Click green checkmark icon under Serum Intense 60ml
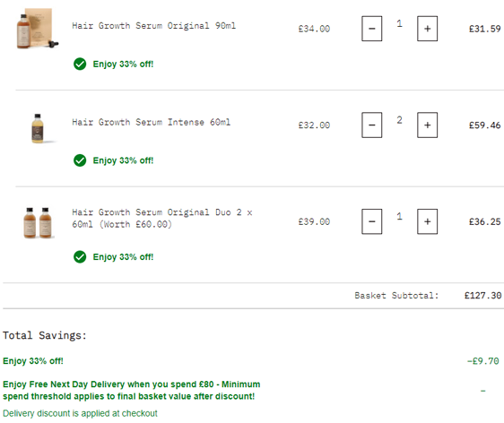Image resolution: width=504 pixels, height=423 pixels. [80, 160]
